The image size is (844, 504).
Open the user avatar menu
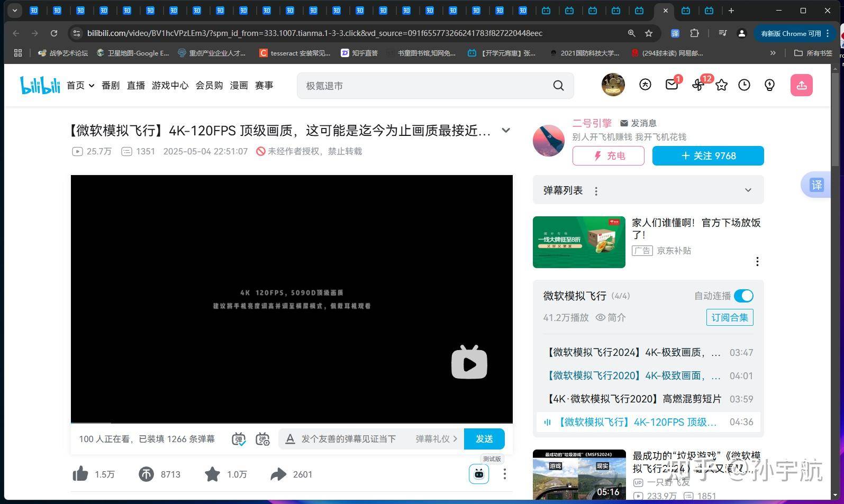613,85
